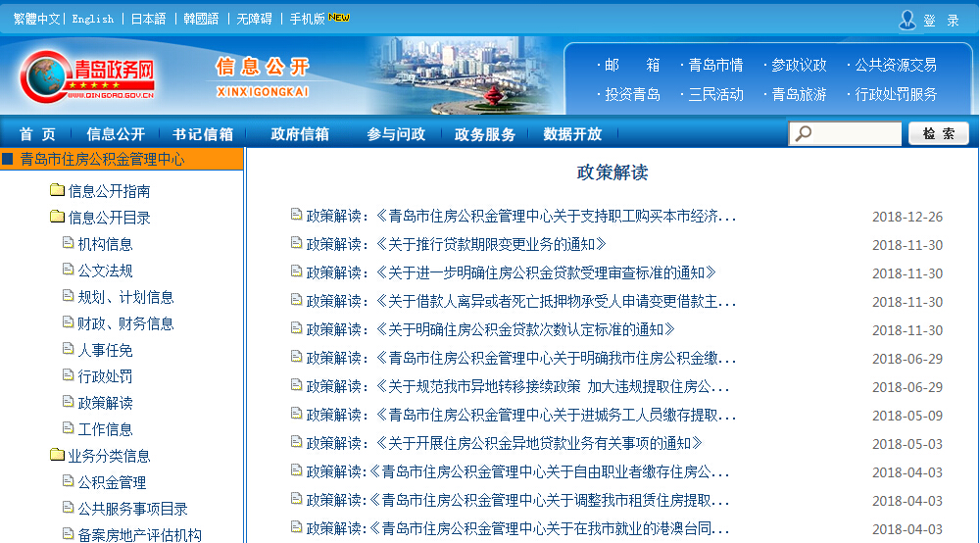Click document icon beside 公积金管理
This screenshot has width=980, height=543.
[x=68, y=481]
